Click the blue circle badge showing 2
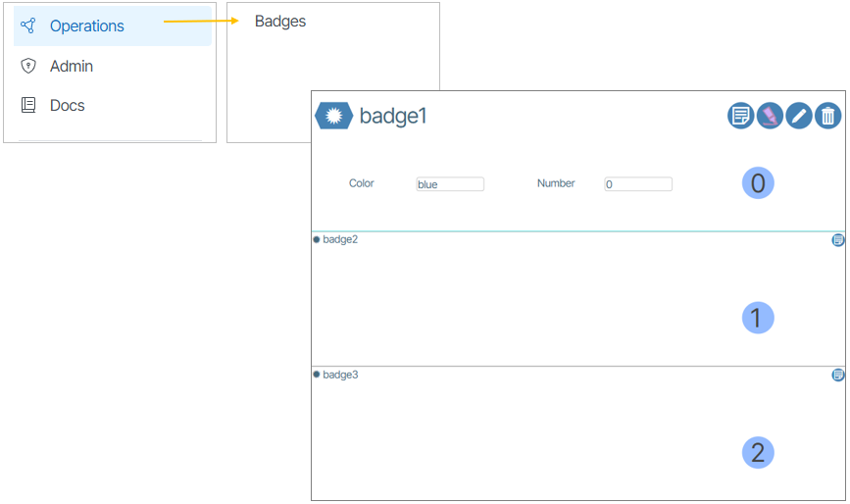The image size is (850, 504). (758, 452)
